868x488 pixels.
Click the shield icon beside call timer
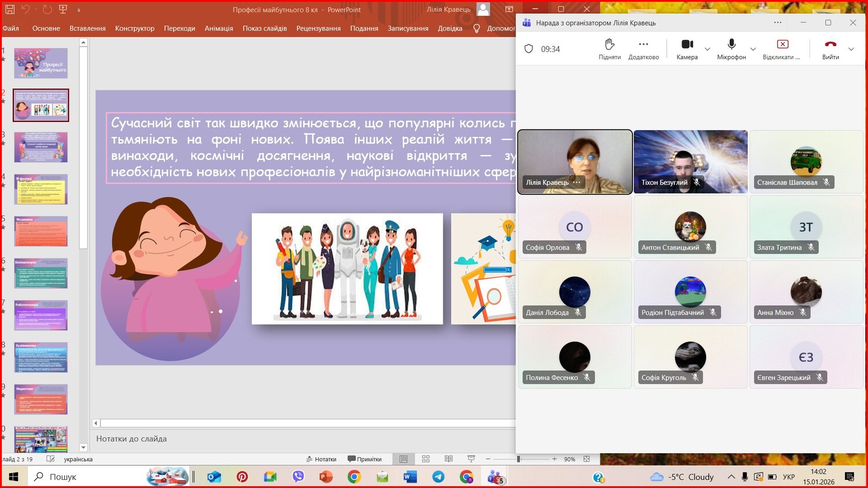528,49
